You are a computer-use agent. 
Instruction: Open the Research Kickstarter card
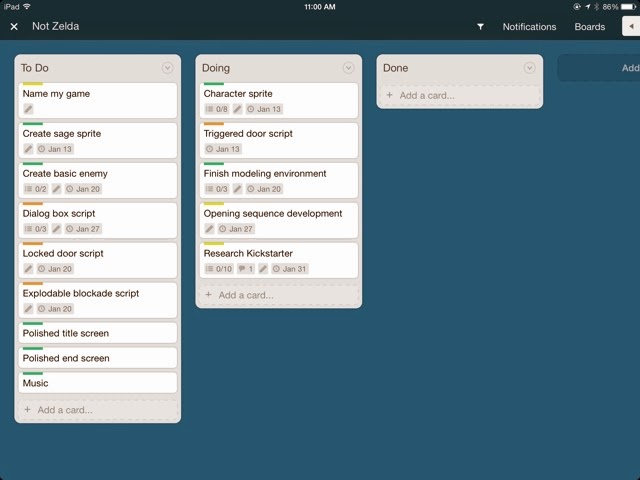pyautogui.click(x=279, y=260)
